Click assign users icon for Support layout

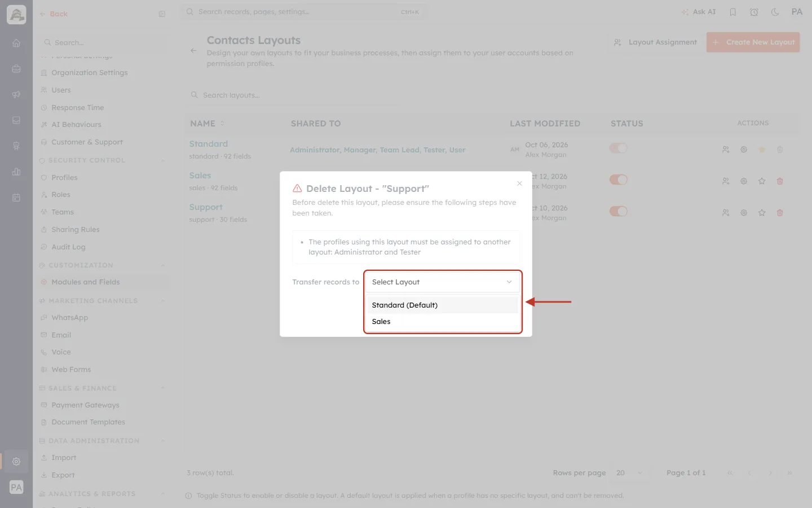[x=726, y=213]
